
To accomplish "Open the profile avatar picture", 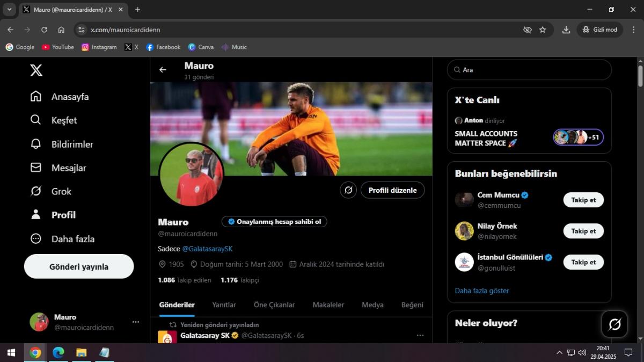I will (x=192, y=175).
